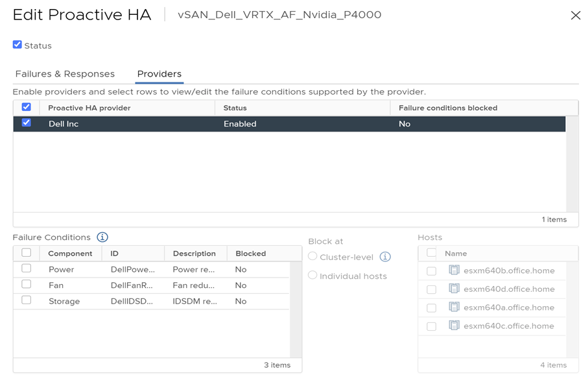This screenshot has height=382, width=588.
Task: Click host icon for esxm640d.office.home
Action: coord(454,288)
